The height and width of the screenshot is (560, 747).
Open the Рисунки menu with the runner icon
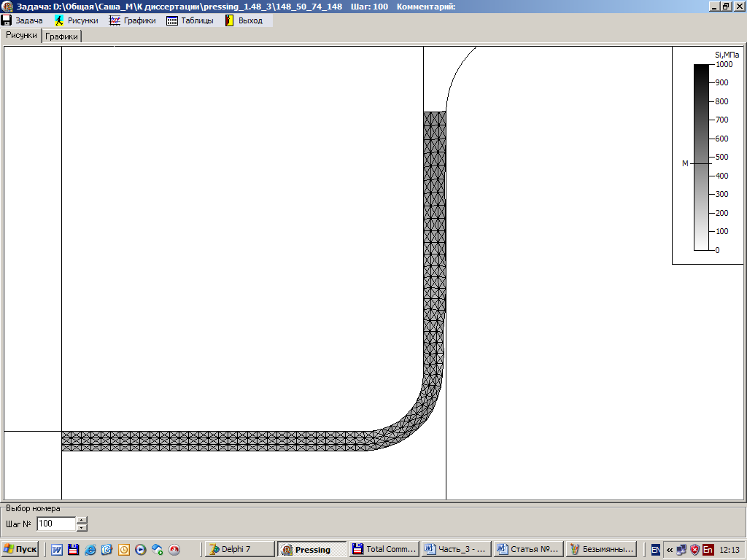(76, 20)
